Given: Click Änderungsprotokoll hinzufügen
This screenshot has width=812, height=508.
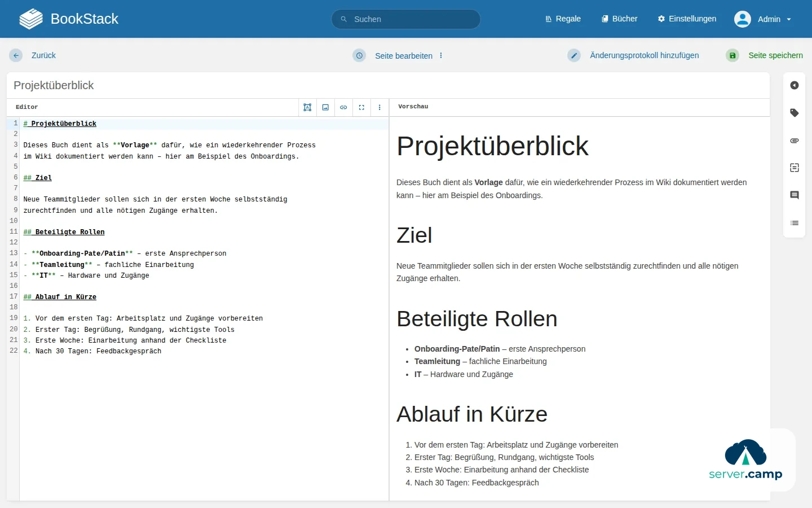Looking at the screenshot, I should point(645,55).
